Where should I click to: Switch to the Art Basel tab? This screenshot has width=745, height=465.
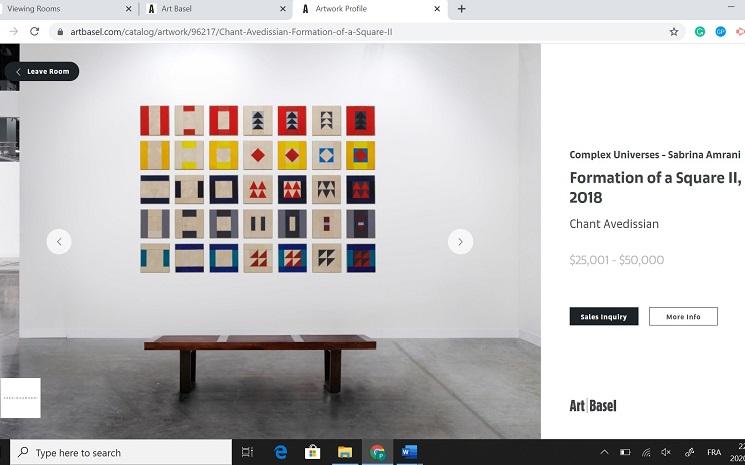click(216, 9)
